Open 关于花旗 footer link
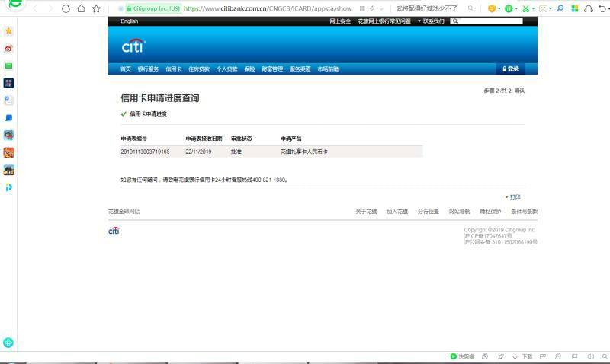The width and height of the screenshot is (610, 364). 366,212
